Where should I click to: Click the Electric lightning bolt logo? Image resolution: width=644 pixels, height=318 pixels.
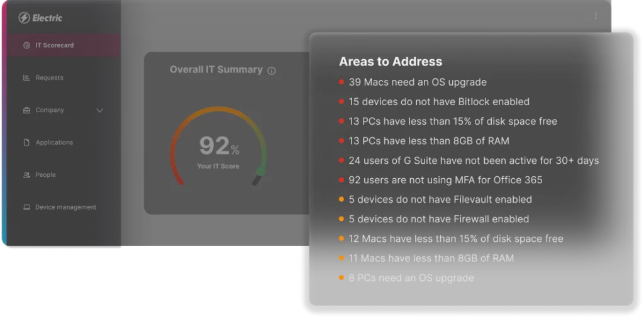click(x=25, y=18)
